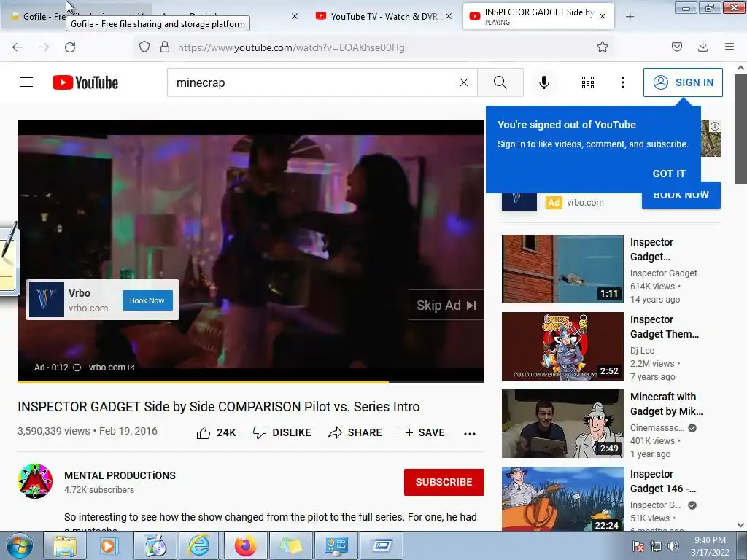Screen dimensions: 747x560
Task: Open the ad info icon beside Ad 0:12
Action: coord(77,367)
